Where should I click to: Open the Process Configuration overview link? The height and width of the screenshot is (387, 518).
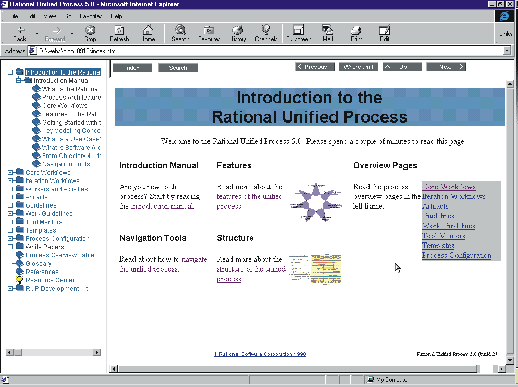[x=457, y=255]
